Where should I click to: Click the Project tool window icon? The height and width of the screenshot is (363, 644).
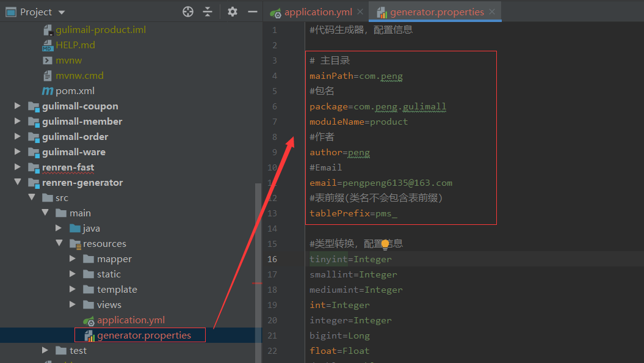pyautogui.click(x=11, y=12)
